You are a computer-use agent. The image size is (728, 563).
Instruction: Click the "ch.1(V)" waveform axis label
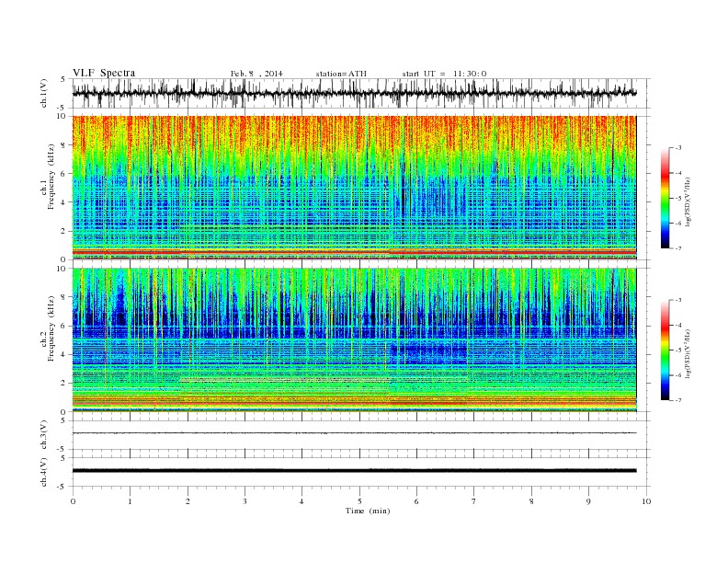44,93
